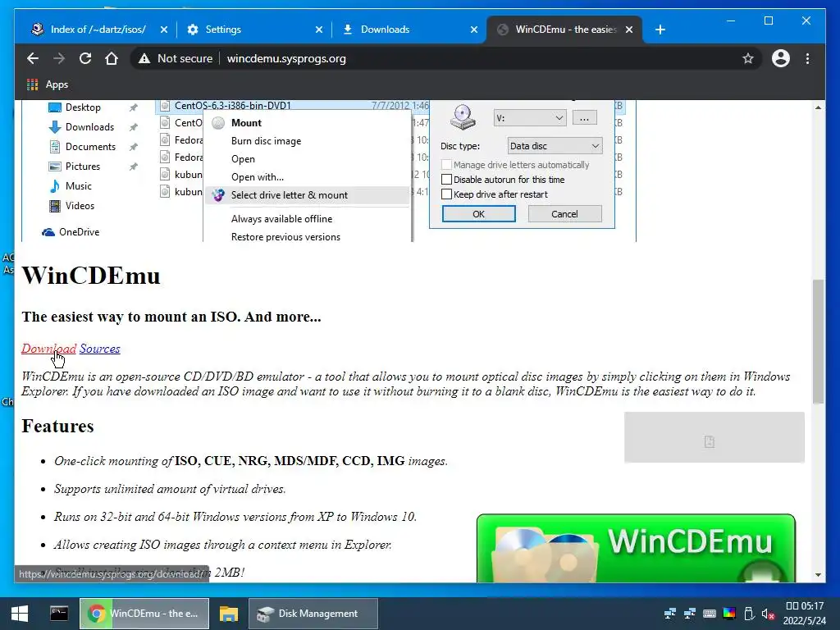Open a new tab with the plus button
The height and width of the screenshot is (630, 840).
pyautogui.click(x=660, y=30)
